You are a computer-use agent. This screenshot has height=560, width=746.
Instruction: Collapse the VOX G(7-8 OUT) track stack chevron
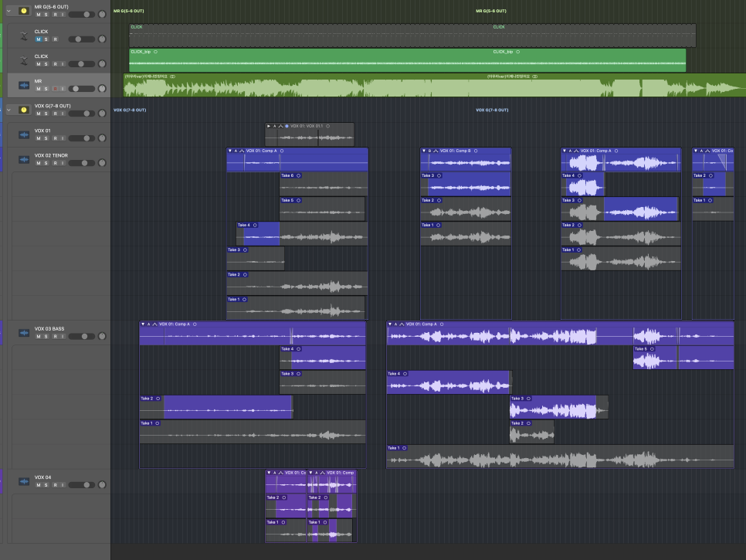[x=8, y=110]
